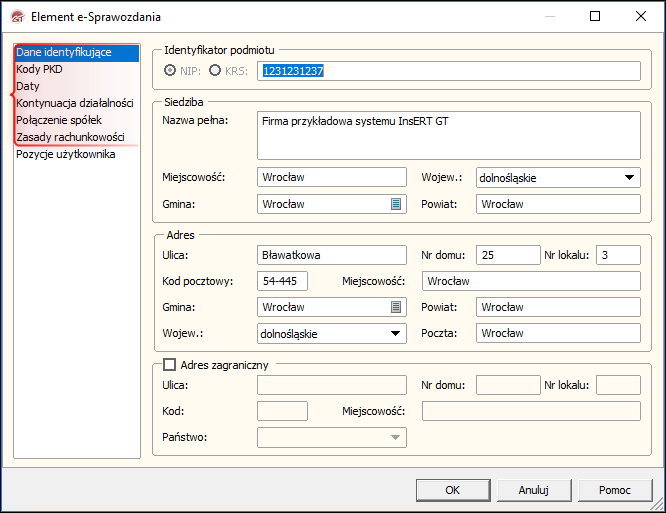Image resolution: width=666 pixels, height=513 pixels.
Task: Click the InsERT GT app icon in title bar
Action: pos(18,17)
